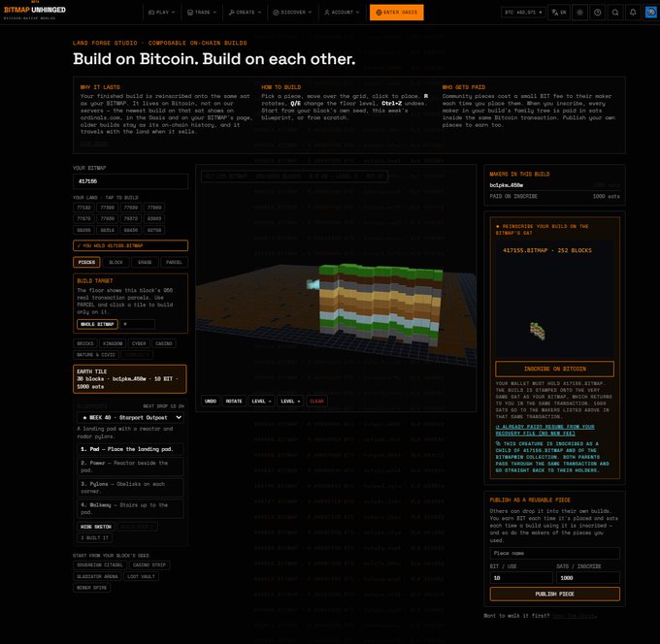
Task: Open the Week 40 Starport Outpost blueprint dropdown
Action: click(x=130, y=417)
